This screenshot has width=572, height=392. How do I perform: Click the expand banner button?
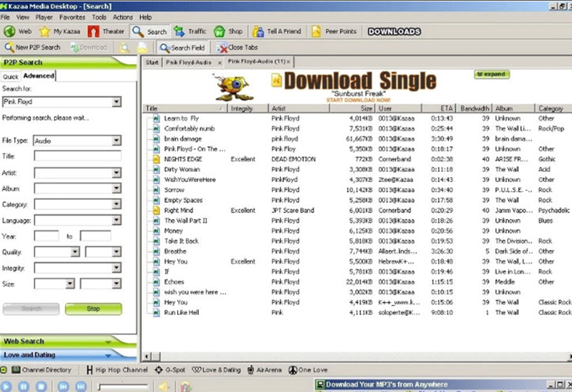click(x=492, y=74)
